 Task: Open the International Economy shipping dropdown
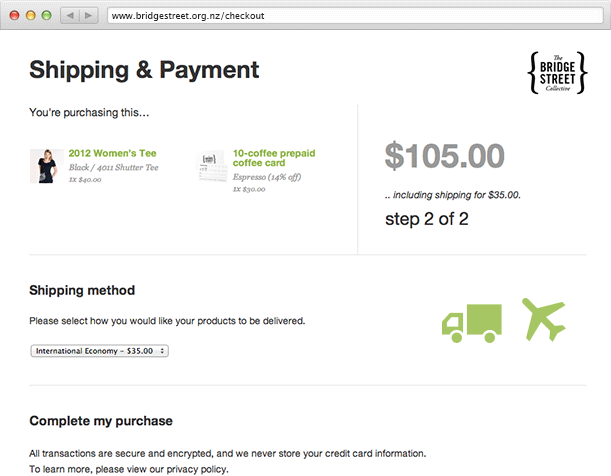coord(99,351)
